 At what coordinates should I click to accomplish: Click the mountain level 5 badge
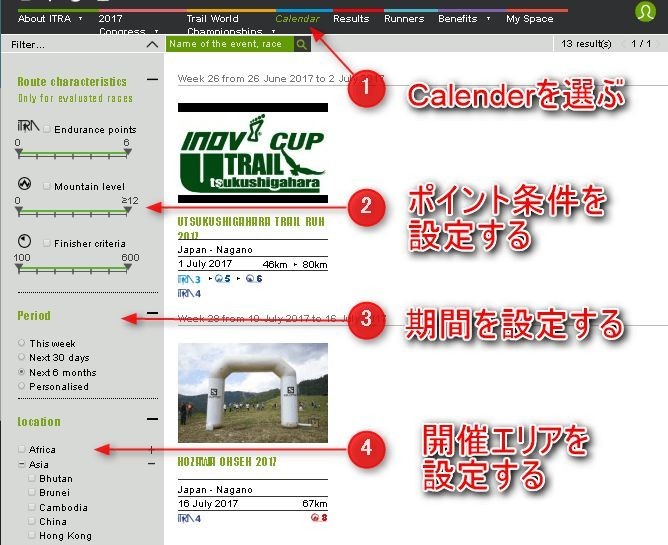click(223, 279)
